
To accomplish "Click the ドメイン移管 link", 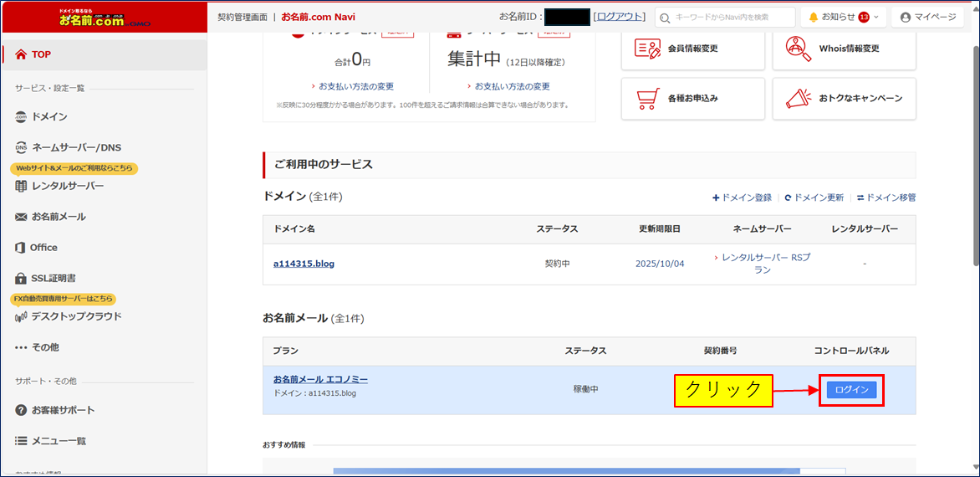I will pyautogui.click(x=886, y=197).
